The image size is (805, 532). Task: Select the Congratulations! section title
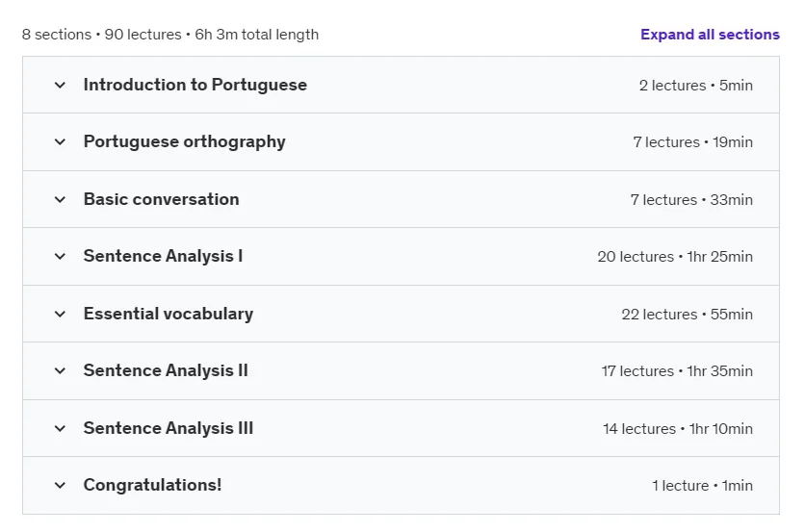[152, 485]
